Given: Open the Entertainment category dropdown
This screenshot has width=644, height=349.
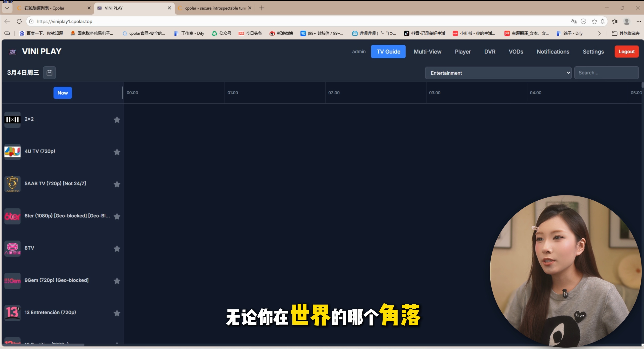Looking at the screenshot, I should point(498,73).
